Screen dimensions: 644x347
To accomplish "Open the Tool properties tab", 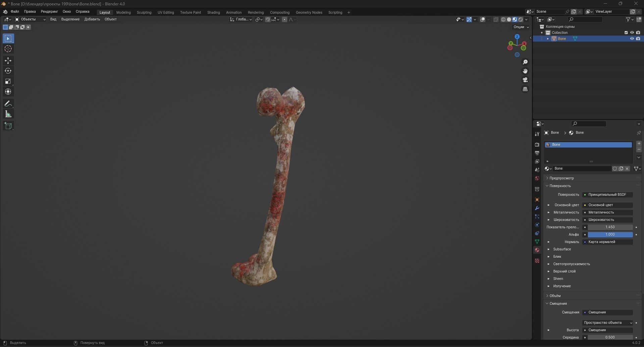I will tap(537, 134).
